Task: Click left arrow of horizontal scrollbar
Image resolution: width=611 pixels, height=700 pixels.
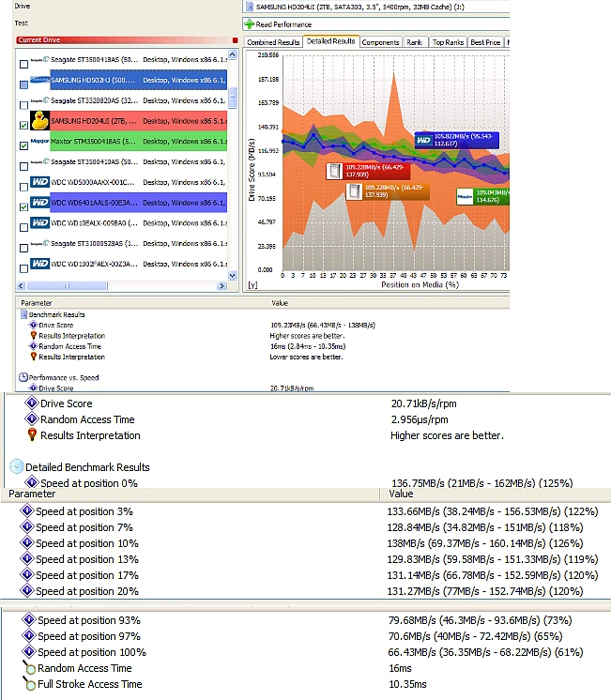Action: point(21,285)
